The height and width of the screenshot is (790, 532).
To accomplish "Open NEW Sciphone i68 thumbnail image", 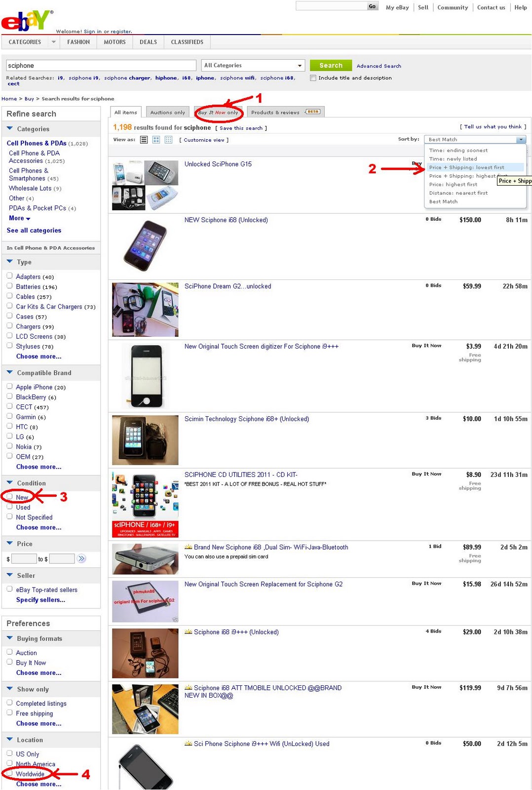I will [145, 246].
